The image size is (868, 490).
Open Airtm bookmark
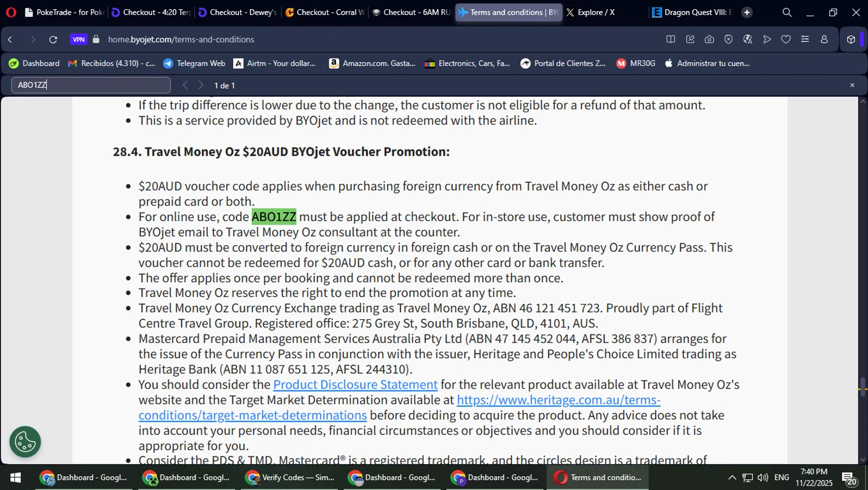[274, 63]
